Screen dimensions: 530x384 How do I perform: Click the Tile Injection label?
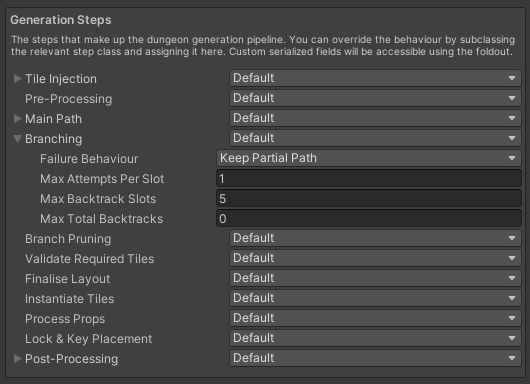tap(61, 79)
